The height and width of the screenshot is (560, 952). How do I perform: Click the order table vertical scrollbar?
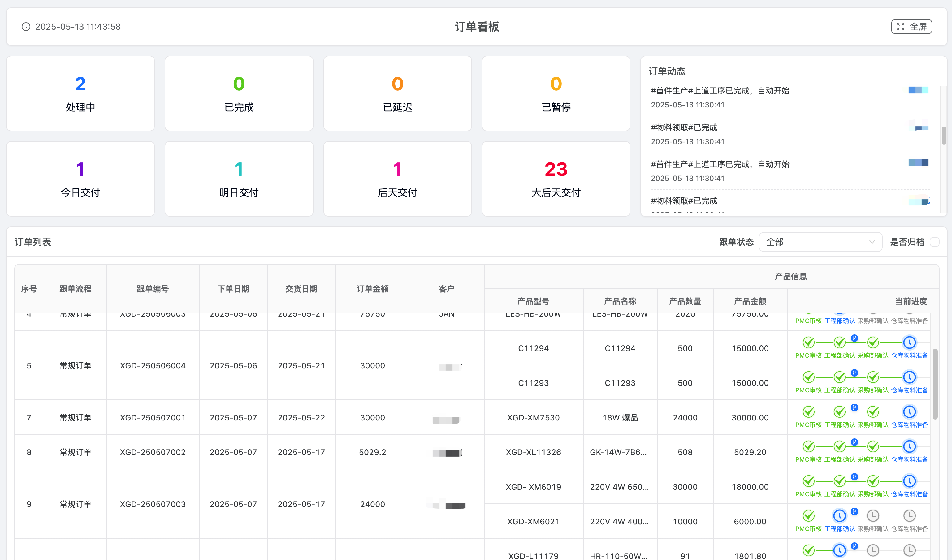click(x=935, y=384)
